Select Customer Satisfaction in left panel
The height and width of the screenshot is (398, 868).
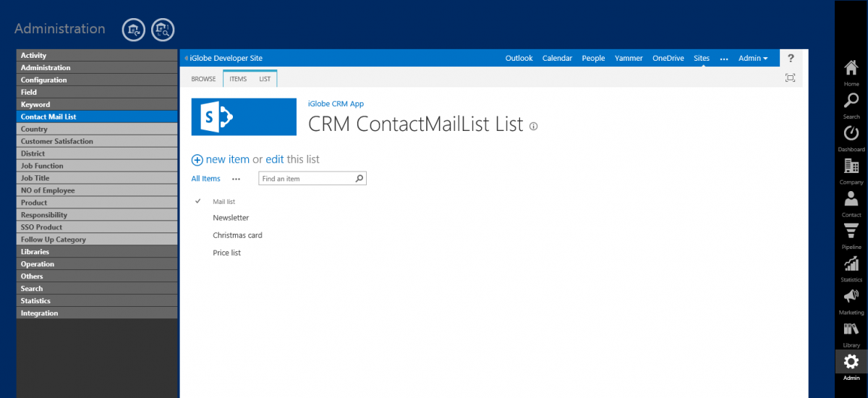(97, 141)
